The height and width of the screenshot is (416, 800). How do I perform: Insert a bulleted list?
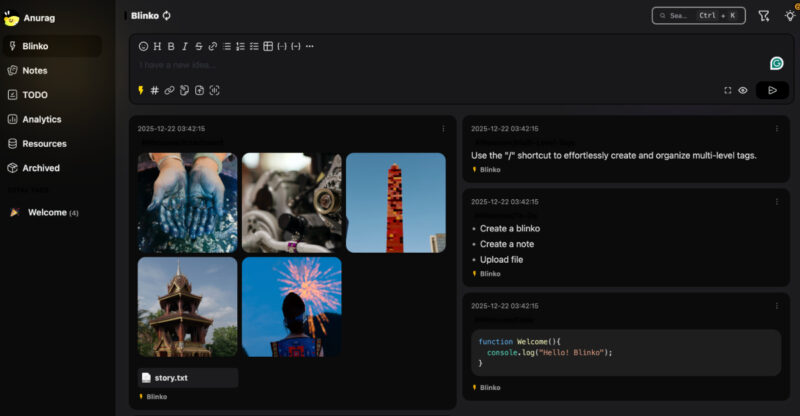227,46
